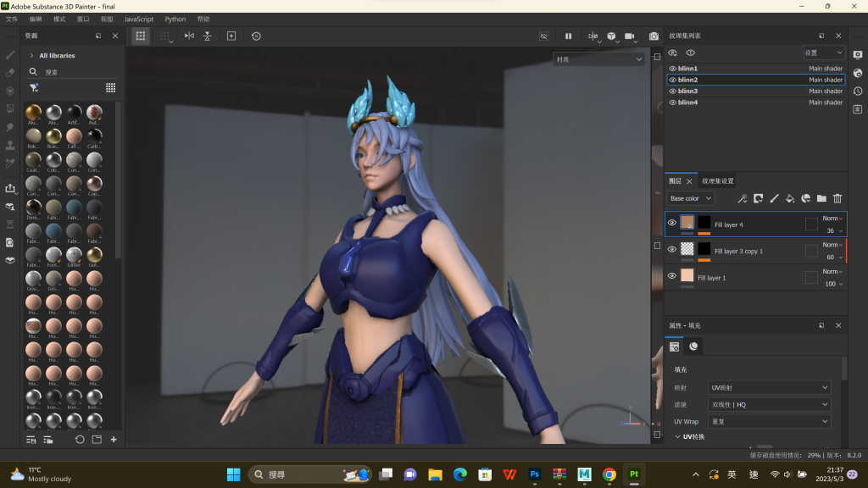This screenshot has width=868, height=488.
Task: Add a fill layer with bucket icon
Action: [790, 198]
